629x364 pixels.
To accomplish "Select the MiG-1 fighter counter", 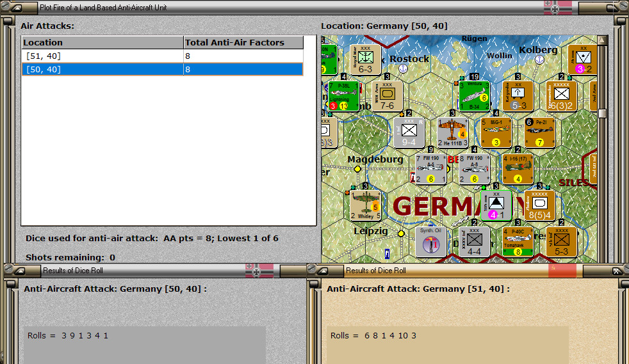I will (x=496, y=132).
